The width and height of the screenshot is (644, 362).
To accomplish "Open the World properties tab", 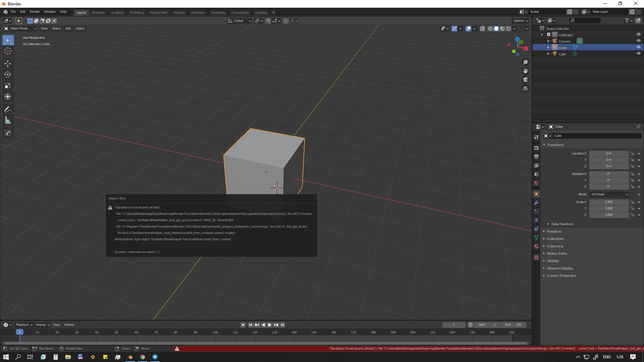I will coord(536,183).
